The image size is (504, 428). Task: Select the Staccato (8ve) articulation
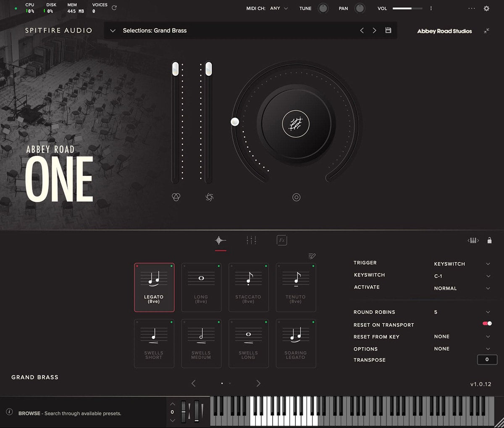248,288
